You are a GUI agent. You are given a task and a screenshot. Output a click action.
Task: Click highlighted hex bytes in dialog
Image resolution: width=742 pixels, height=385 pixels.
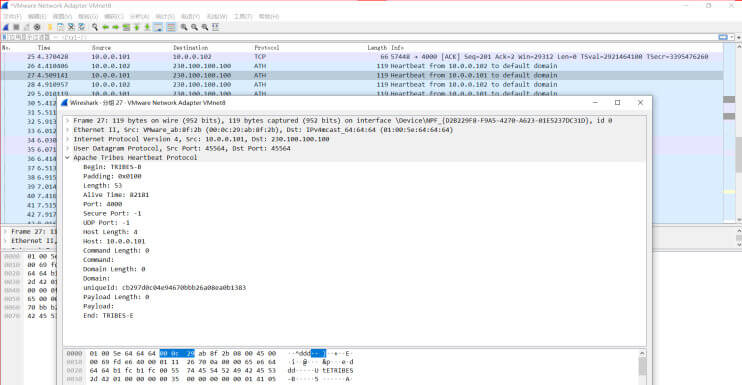point(177,353)
